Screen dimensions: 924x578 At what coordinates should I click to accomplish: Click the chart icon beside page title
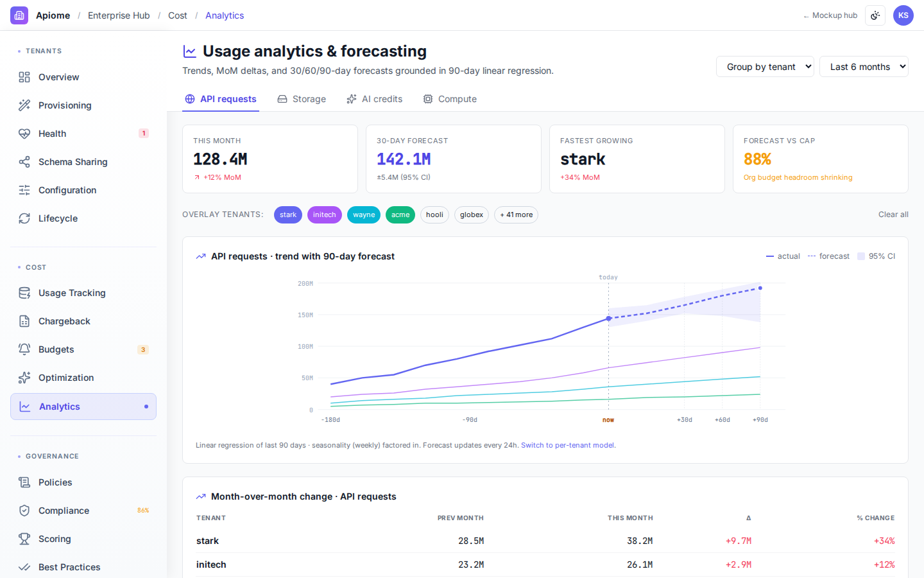(190, 51)
